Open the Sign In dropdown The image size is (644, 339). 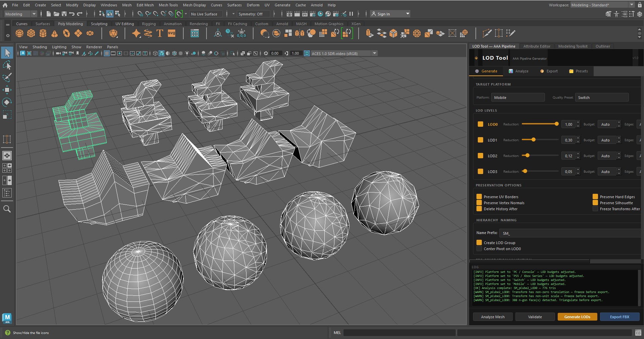pyautogui.click(x=390, y=14)
